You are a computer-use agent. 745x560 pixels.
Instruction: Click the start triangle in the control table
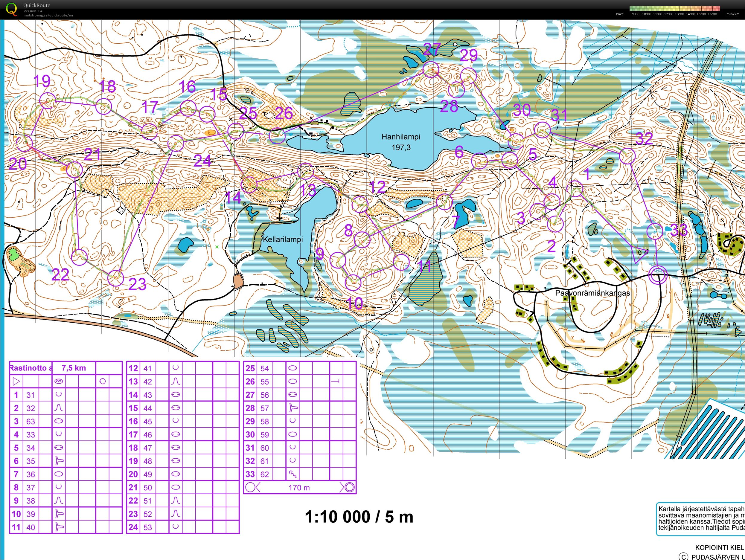(16, 381)
